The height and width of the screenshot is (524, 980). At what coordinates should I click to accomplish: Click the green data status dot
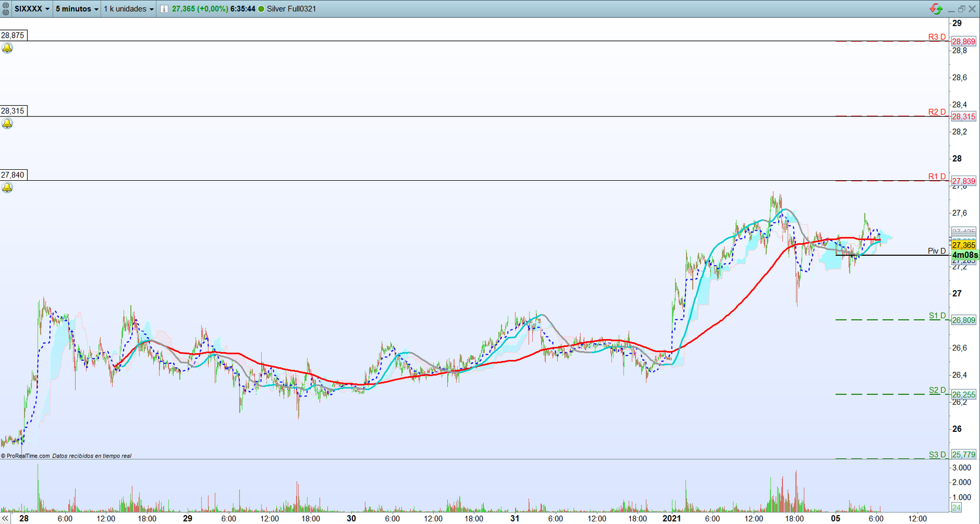[261, 9]
